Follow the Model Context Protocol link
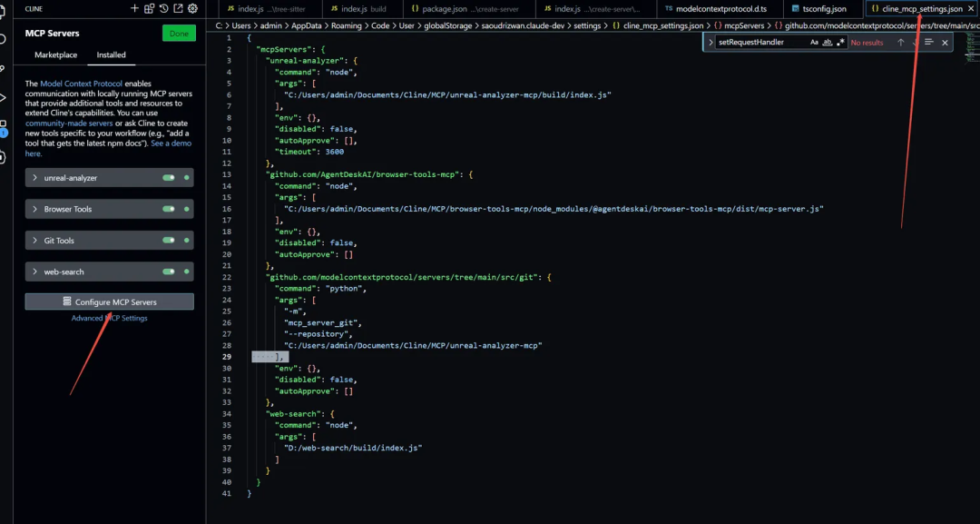The height and width of the screenshot is (524, 980). click(82, 84)
